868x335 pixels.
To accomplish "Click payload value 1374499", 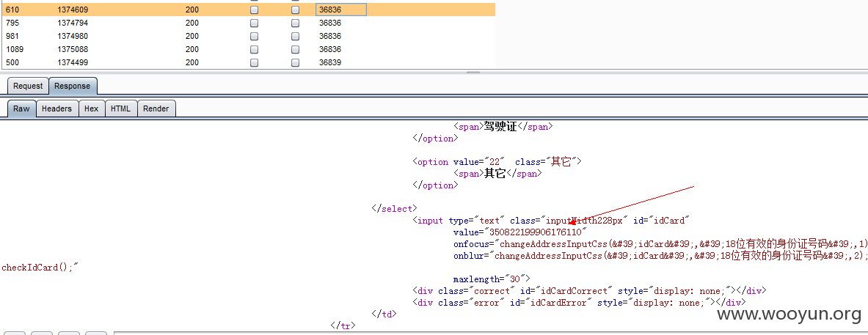I will click(x=73, y=63).
